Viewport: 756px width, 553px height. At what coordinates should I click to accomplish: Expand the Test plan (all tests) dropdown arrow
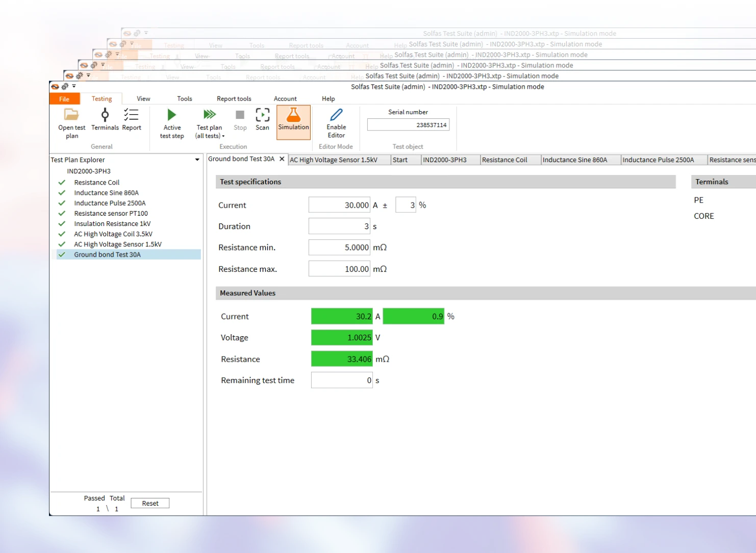tap(223, 136)
